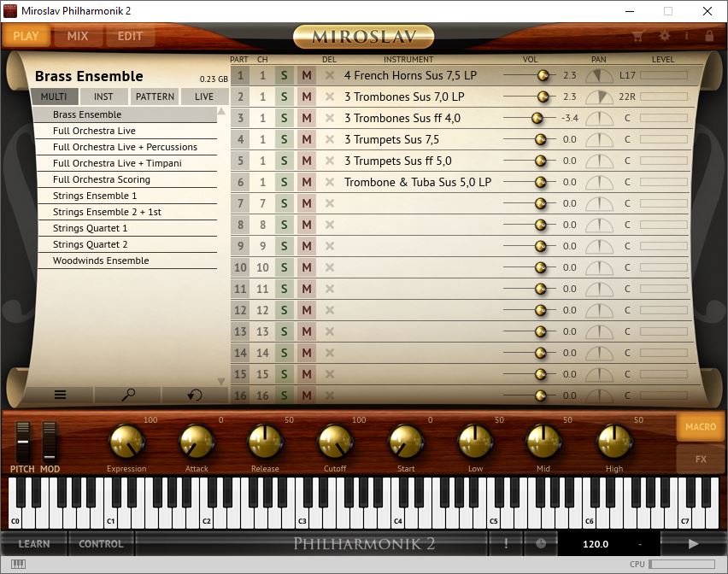Click the keyboard icon in status bar
728x574 pixels.
[x=18, y=564]
